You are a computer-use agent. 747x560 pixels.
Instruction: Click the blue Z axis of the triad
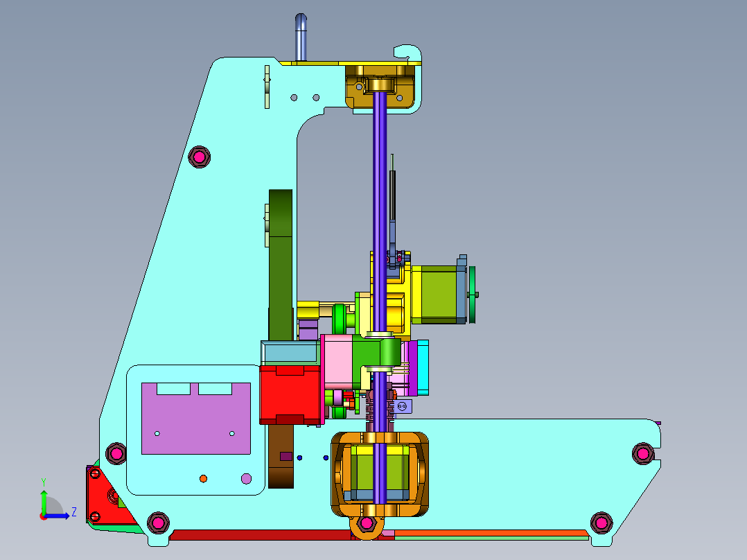click(x=58, y=516)
